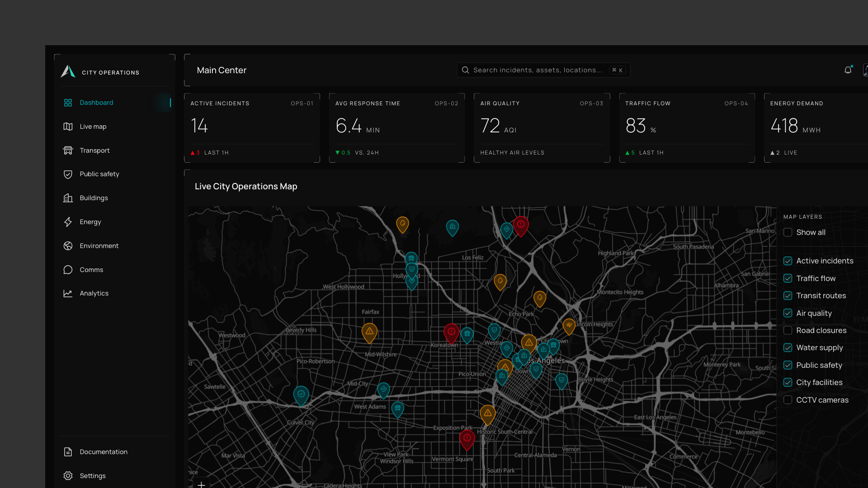
Task: Click the map zoom-in plus button
Action: [201, 484]
